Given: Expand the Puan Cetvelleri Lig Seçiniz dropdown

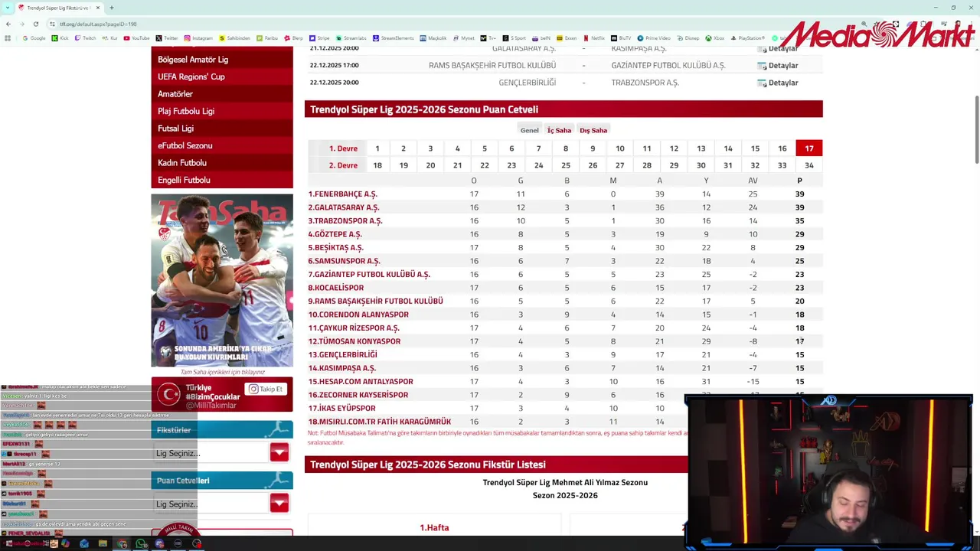Looking at the screenshot, I should [279, 503].
